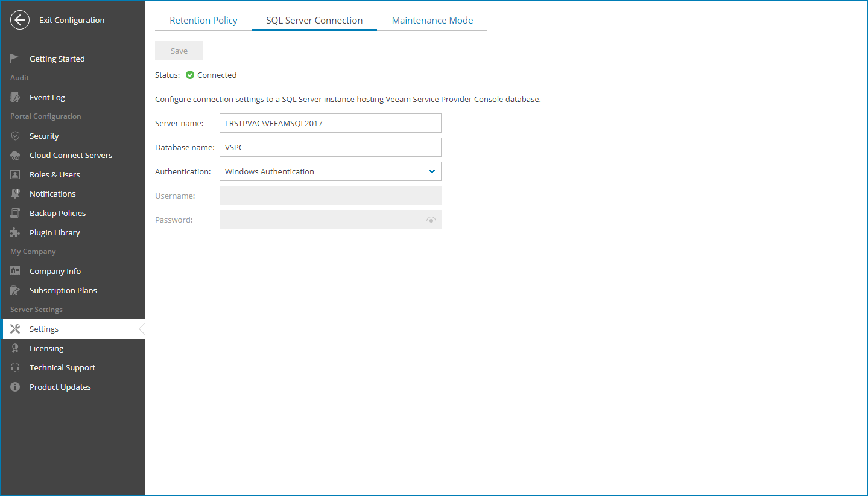Image resolution: width=868 pixels, height=496 pixels.
Task: Open Getting Started in the sidebar
Action: coord(73,59)
